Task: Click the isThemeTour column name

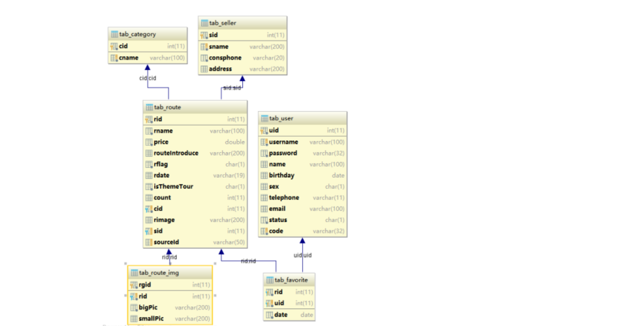Action: point(174,187)
